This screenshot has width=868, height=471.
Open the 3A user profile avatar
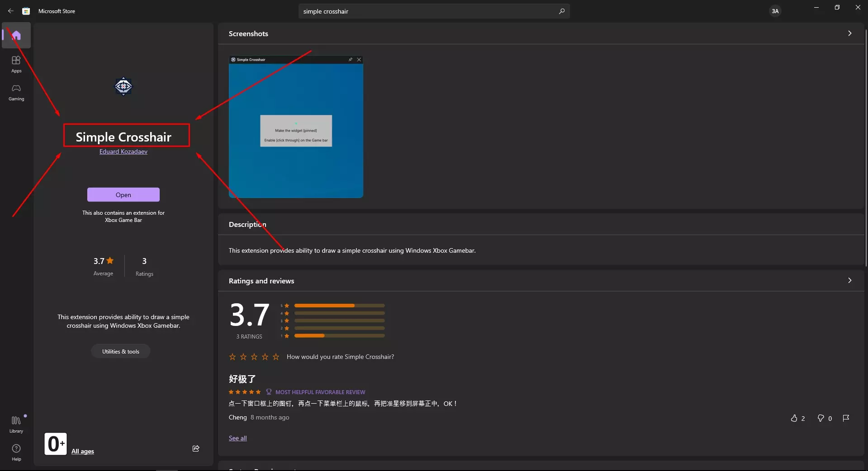(x=775, y=11)
